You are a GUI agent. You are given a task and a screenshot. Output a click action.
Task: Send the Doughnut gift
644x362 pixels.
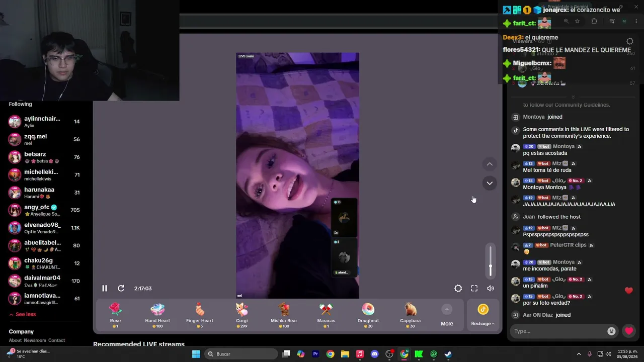[x=368, y=315]
